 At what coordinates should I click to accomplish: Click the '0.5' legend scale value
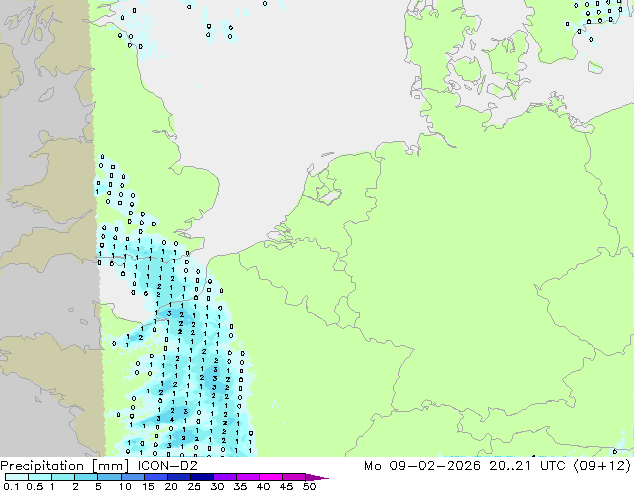(x=34, y=486)
